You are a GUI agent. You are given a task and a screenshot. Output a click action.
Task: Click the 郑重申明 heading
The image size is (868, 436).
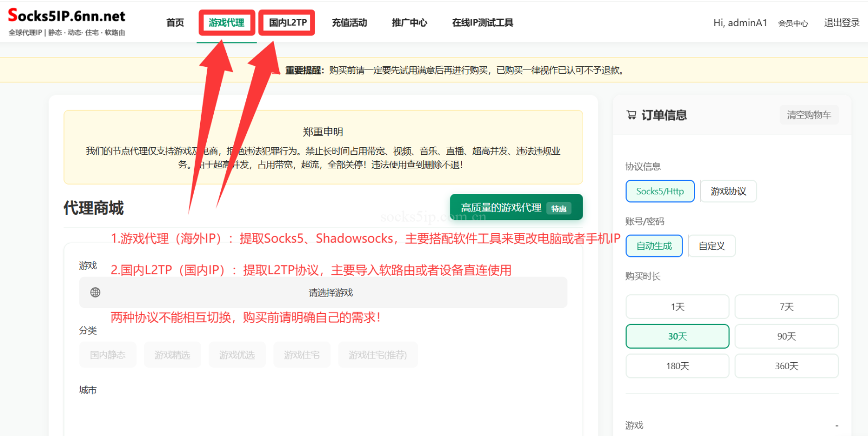coord(323,131)
